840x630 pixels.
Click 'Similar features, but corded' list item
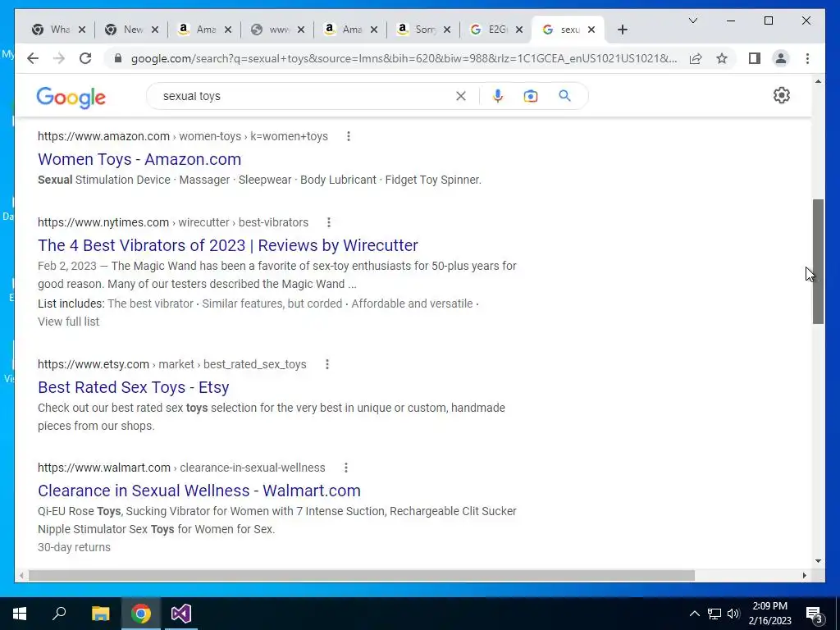click(272, 304)
